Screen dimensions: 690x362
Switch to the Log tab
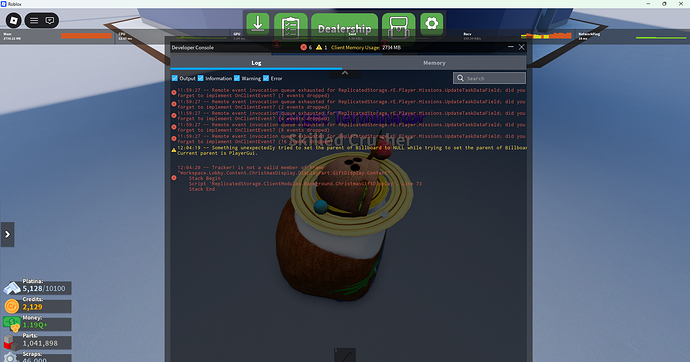click(256, 63)
